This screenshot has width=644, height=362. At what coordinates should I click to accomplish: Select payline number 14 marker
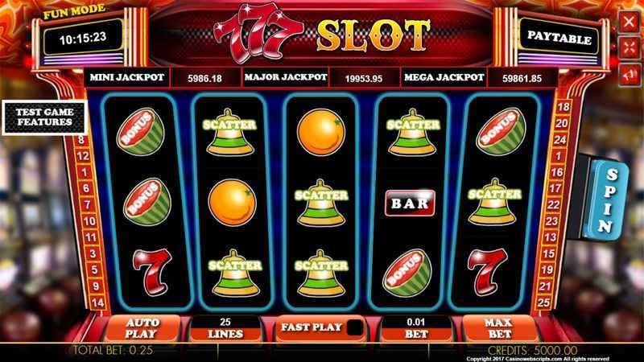97,303
